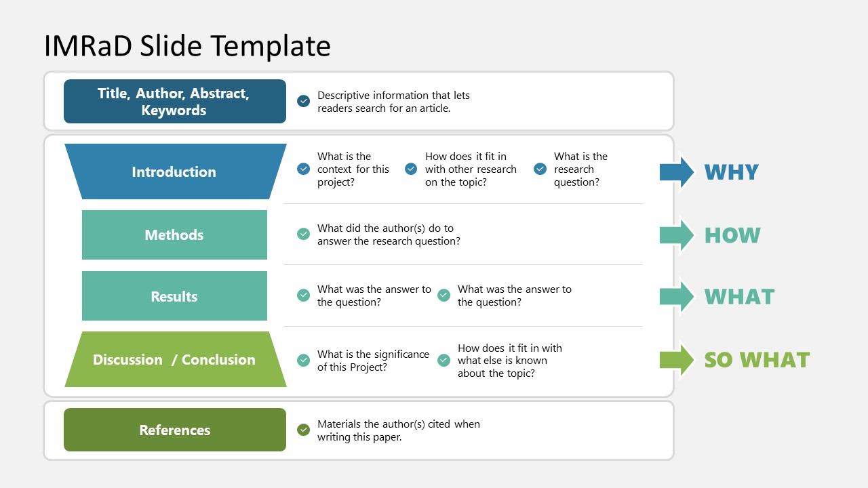
Task: Click the green arrow before SO WHAT
Action: (x=677, y=360)
